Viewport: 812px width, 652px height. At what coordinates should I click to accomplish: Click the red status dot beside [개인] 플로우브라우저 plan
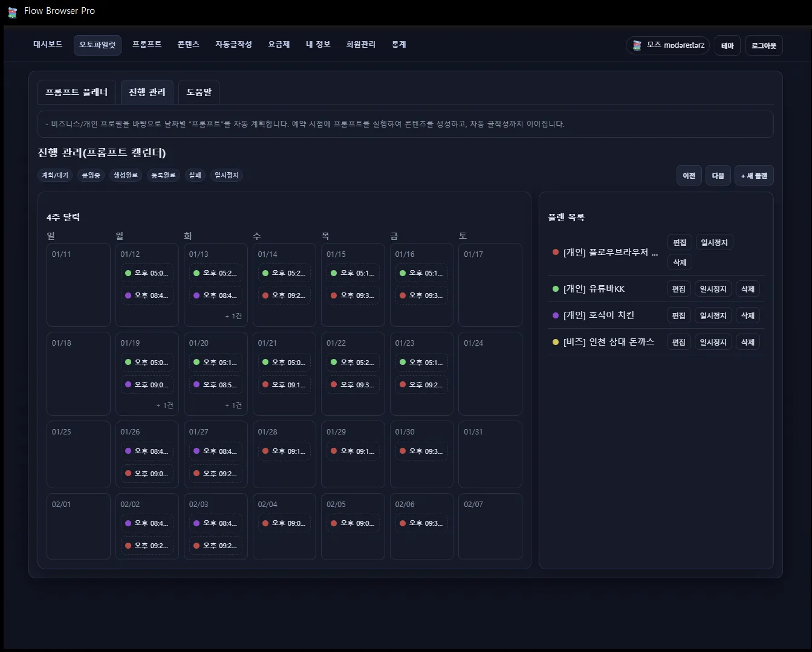click(555, 252)
